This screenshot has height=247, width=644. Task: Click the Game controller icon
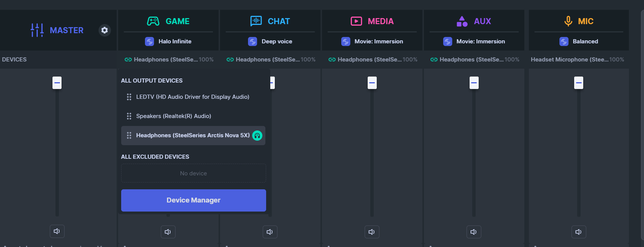pos(153,21)
